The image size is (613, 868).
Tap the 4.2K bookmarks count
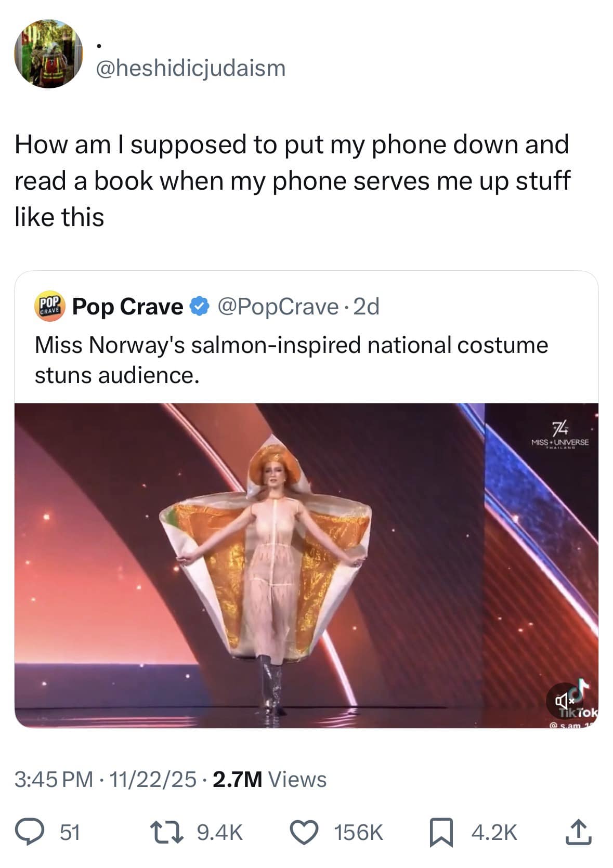494,833
